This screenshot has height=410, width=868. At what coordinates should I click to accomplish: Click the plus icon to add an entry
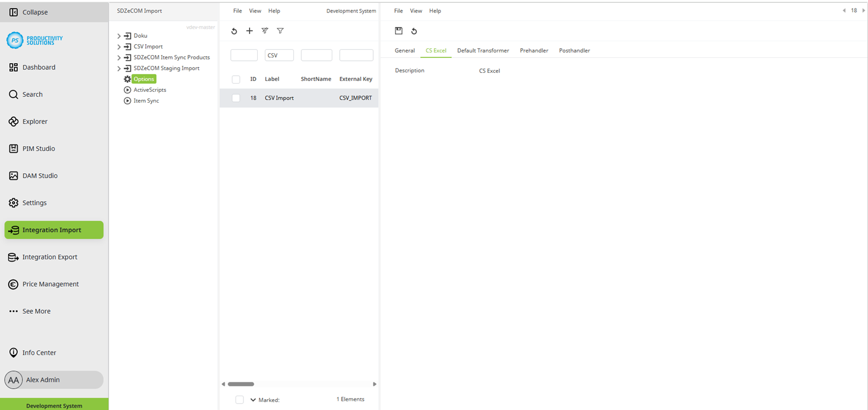point(249,31)
